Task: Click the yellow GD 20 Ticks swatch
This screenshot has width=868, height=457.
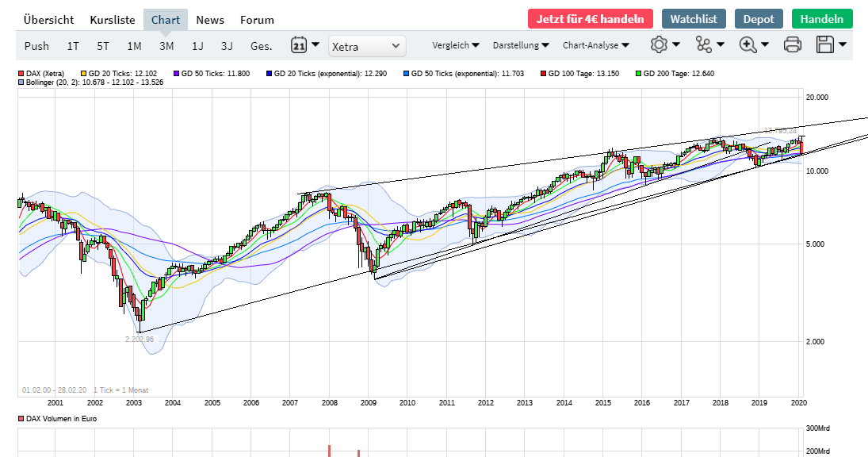Action: [83, 74]
